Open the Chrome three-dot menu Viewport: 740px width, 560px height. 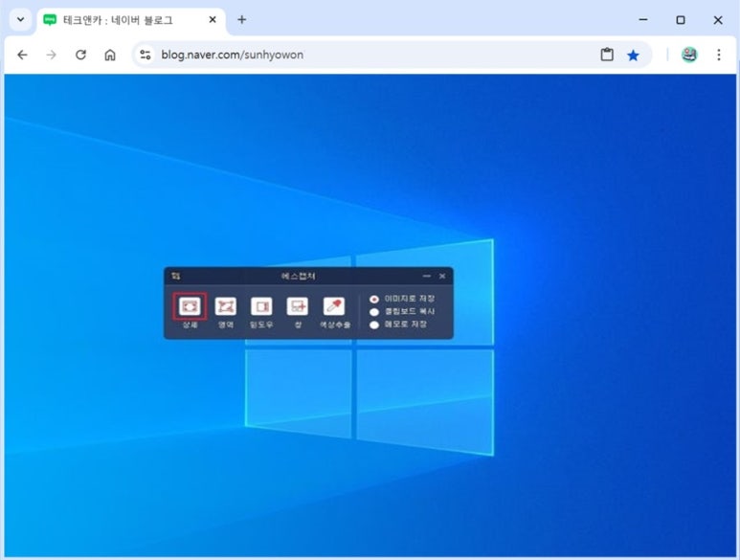pos(719,55)
